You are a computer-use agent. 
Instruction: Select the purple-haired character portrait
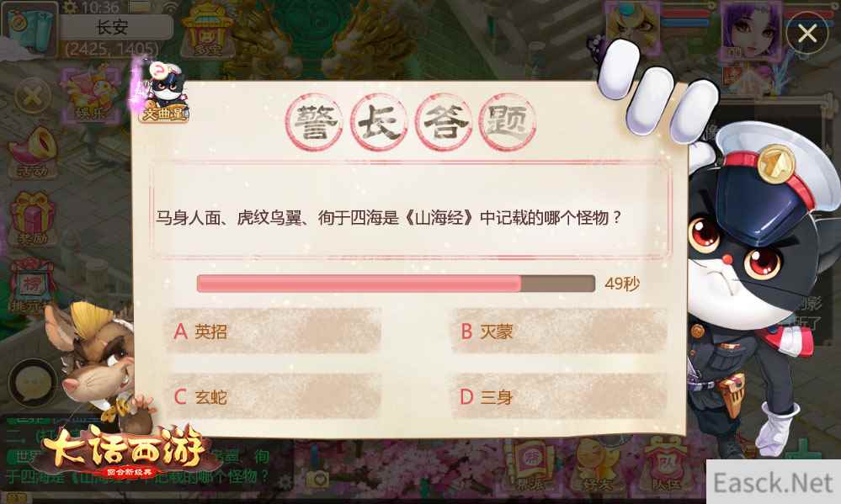pos(751,29)
